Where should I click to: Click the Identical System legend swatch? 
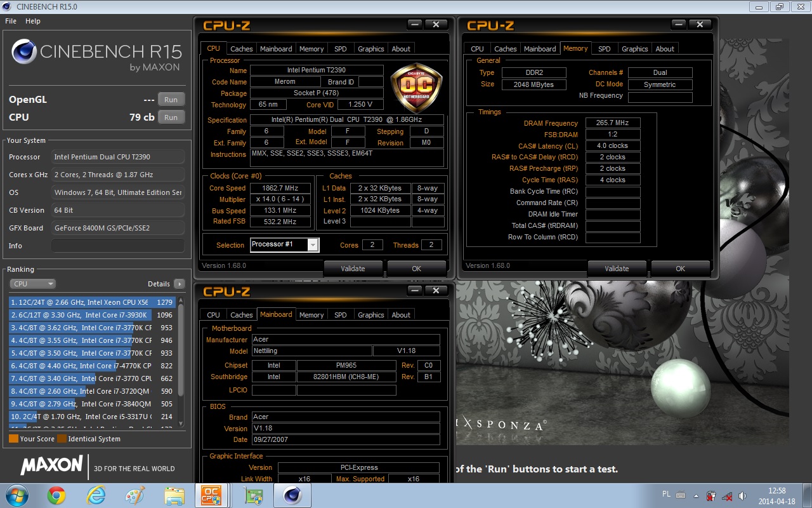tap(62, 439)
